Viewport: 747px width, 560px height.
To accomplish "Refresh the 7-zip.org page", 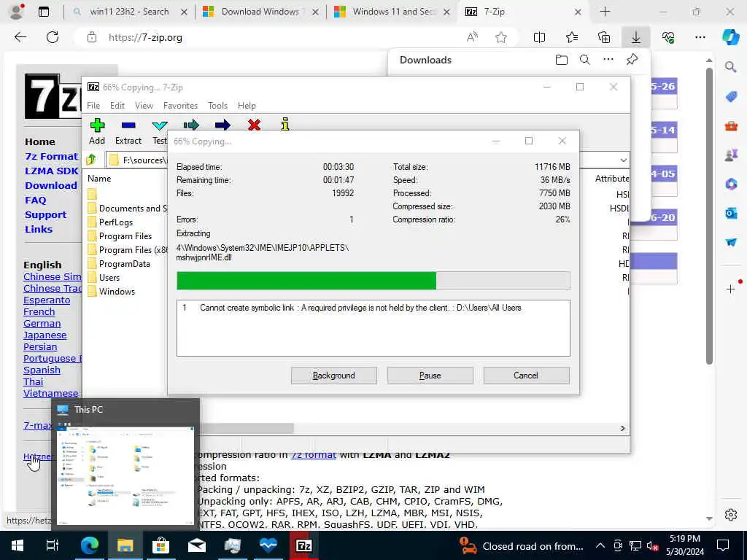I will coord(53,37).
